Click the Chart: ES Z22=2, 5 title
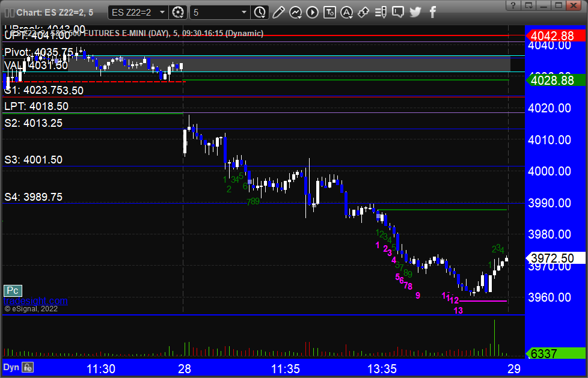 tap(55, 13)
